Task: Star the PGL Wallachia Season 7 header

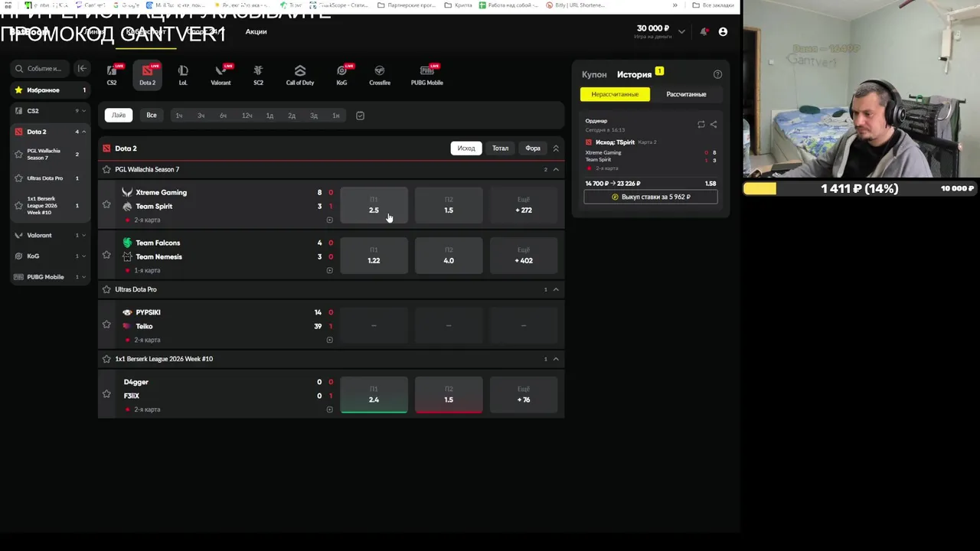Action: [106, 169]
